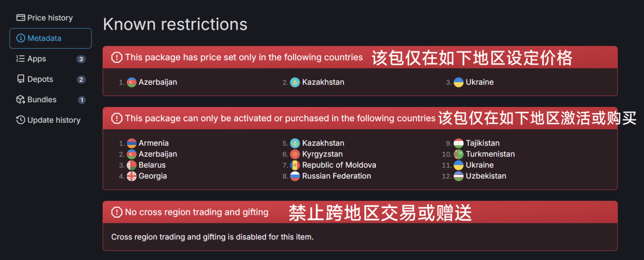Viewport: 644px width, 260px height.
Task: Open the Price history tab
Action: 50,18
